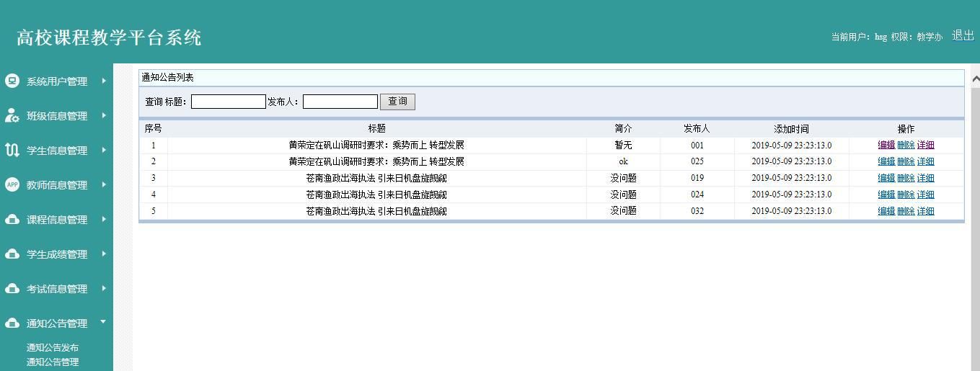Screen dimensions: 980x371
Task: Click 删除 for row 5
Action: [x=906, y=211]
